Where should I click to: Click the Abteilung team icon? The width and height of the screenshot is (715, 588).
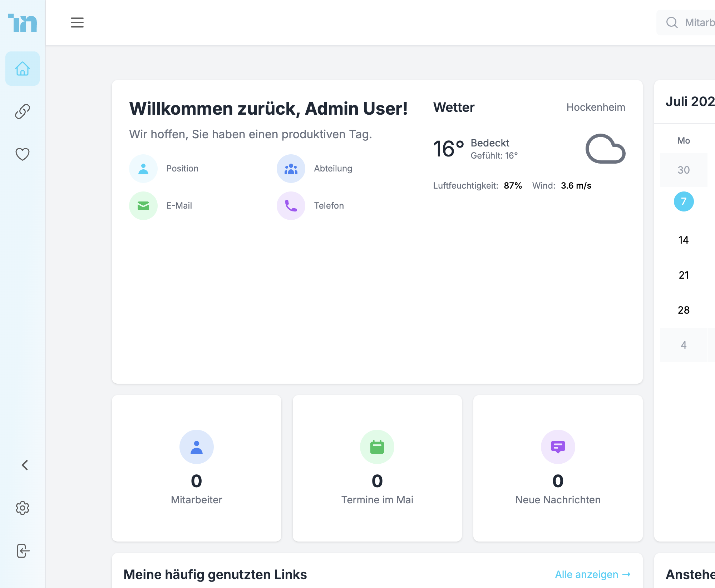coord(290,168)
